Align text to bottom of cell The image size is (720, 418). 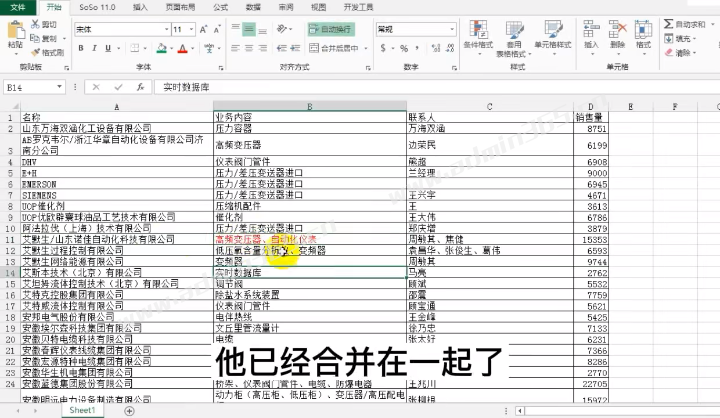pyautogui.click(x=263, y=29)
